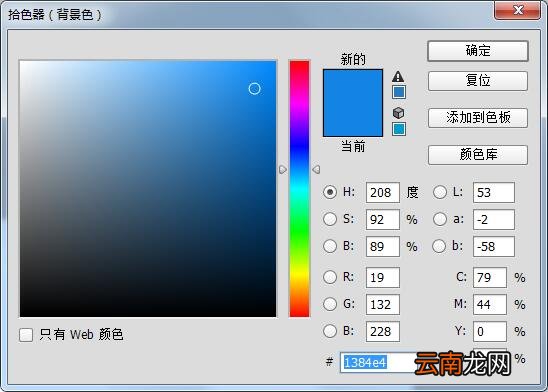Enable the 只有 Web 颜色 checkbox
The width and height of the screenshot is (548, 392).
point(26,335)
